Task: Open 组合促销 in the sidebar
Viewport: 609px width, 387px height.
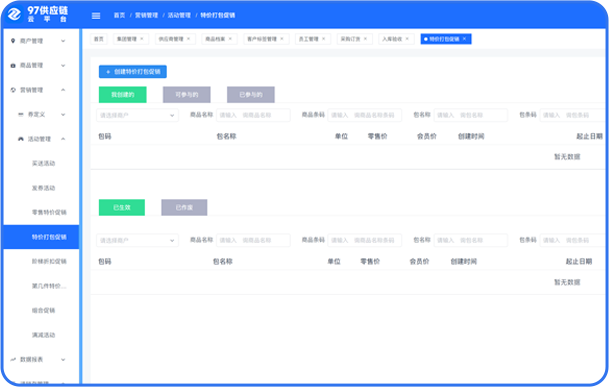Action: 44,310
